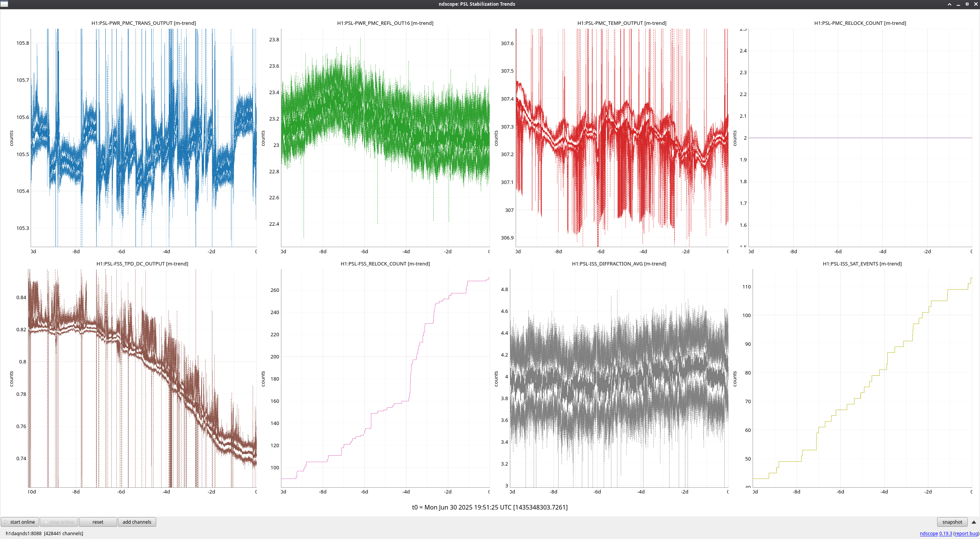This screenshot has width=980, height=539.
Task: Click the red PMC_TEMP trace plot area
Action: point(622,138)
